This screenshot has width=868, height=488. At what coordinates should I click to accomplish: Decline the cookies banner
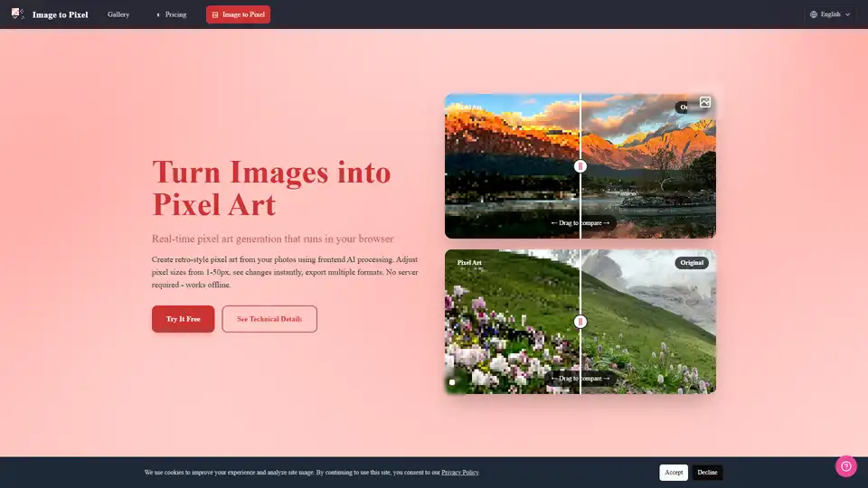pos(707,472)
